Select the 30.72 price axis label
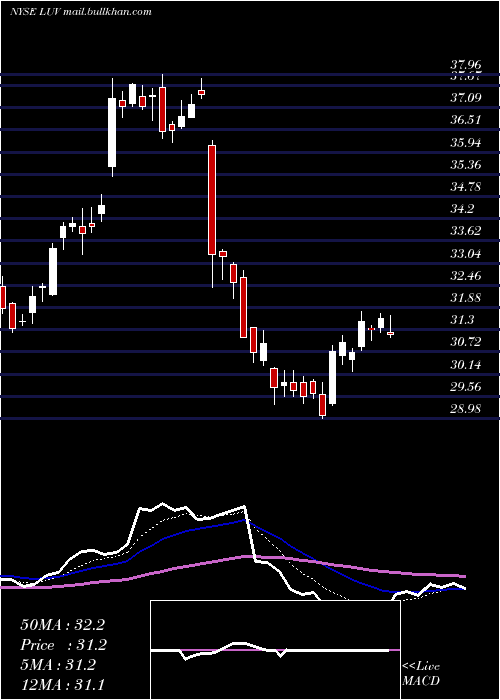The image size is (500, 700). click(x=466, y=342)
